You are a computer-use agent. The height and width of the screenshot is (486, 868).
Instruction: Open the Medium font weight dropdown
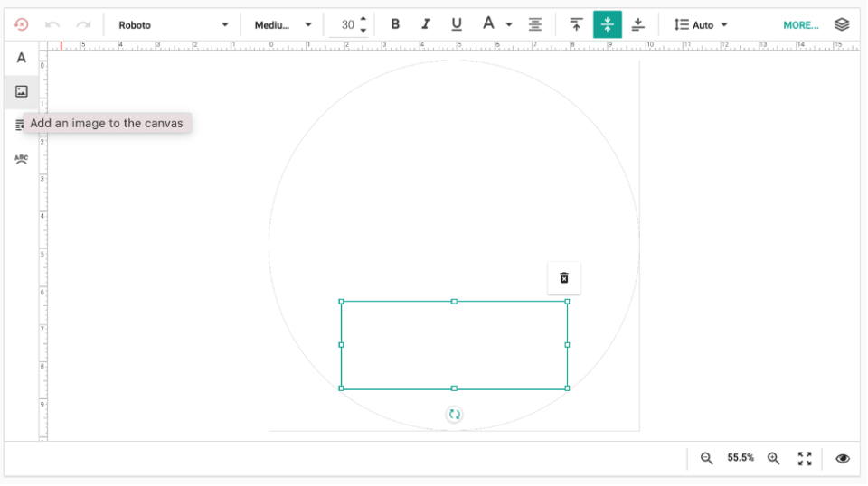(283, 25)
